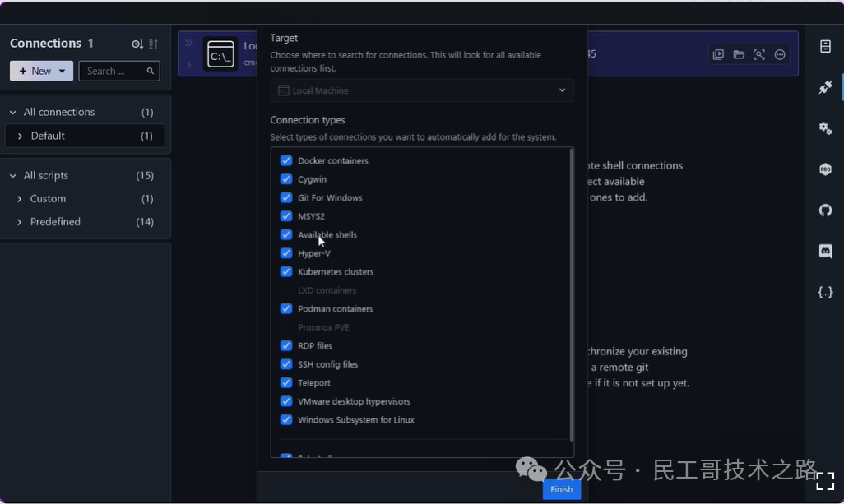Open API braces icon in sidebar
Image resolution: width=844 pixels, height=504 pixels.
825,292
